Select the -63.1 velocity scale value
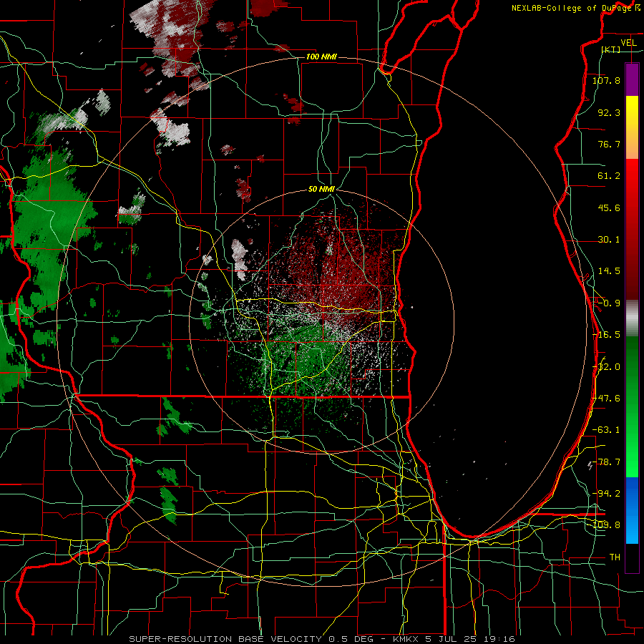Viewport: 644px width, 644px height. pos(606,430)
